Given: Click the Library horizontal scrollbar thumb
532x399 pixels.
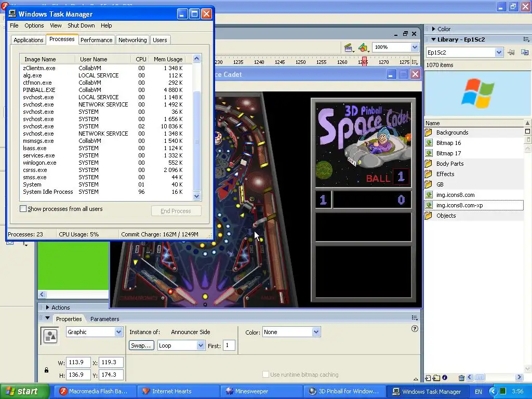Looking at the screenshot, I should [480, 377].
